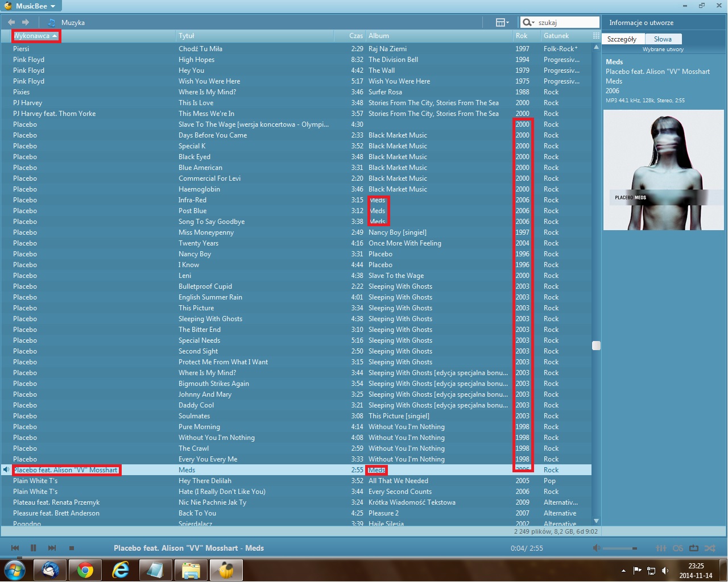Open the MusicBee main menu dropdown
The height and width of the screenshot is (582, 728).
click(31, 6)
